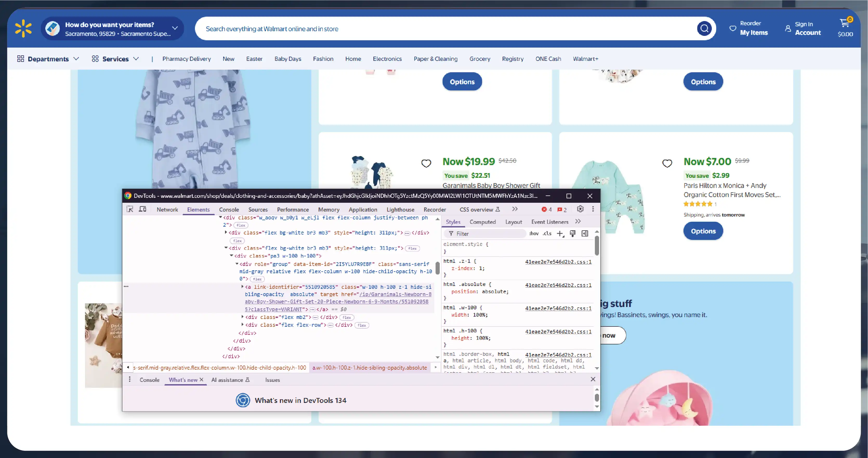Screen dimensions: 868x458
Task: Open the Electronics nav link
Action: [387, 59]
